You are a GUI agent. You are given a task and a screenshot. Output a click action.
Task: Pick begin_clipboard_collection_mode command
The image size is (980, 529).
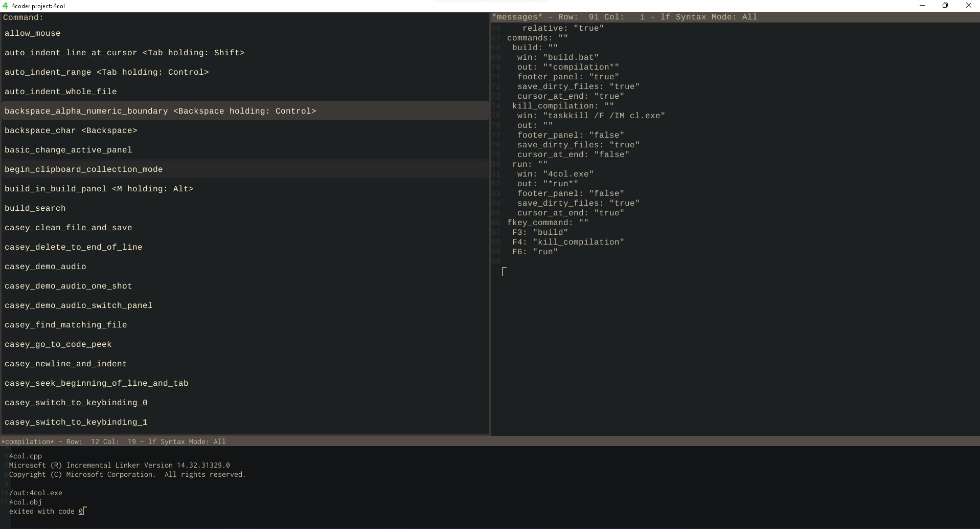[245, 169]
